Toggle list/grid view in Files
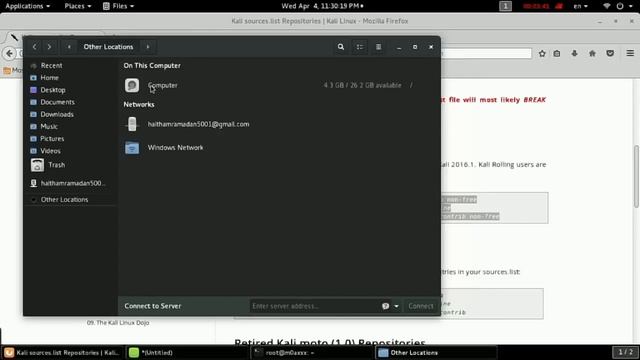 pyautogui.click(x=360, y=47)
